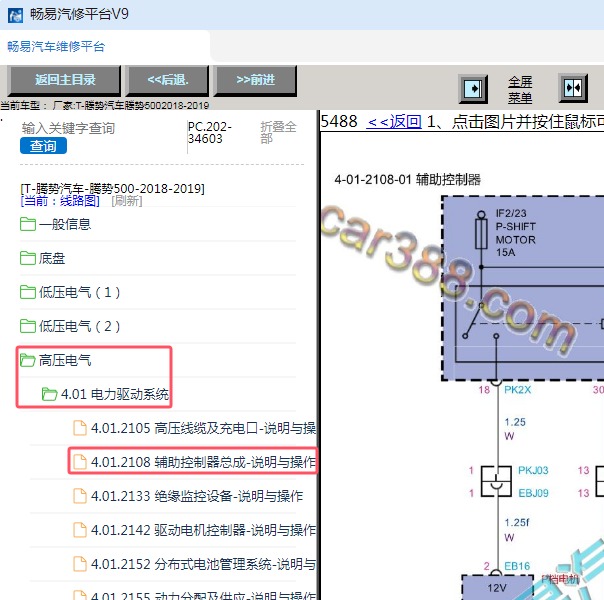
Task: Click the <<返回 link above the diagram
Action: pyautogui.click(x=394, y=122)
